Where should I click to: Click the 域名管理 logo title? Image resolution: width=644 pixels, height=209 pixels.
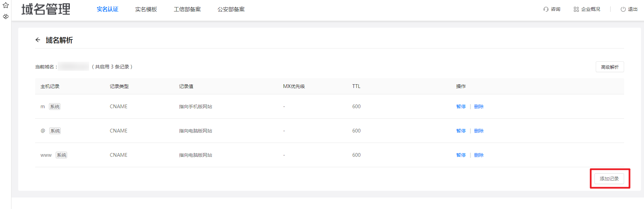46,9
